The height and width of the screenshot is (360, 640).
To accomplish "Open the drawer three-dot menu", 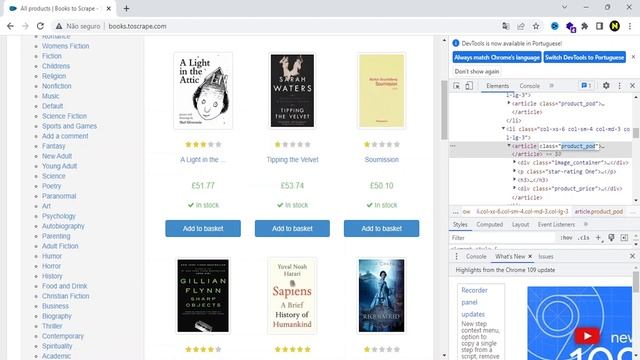I will [456, 256].
